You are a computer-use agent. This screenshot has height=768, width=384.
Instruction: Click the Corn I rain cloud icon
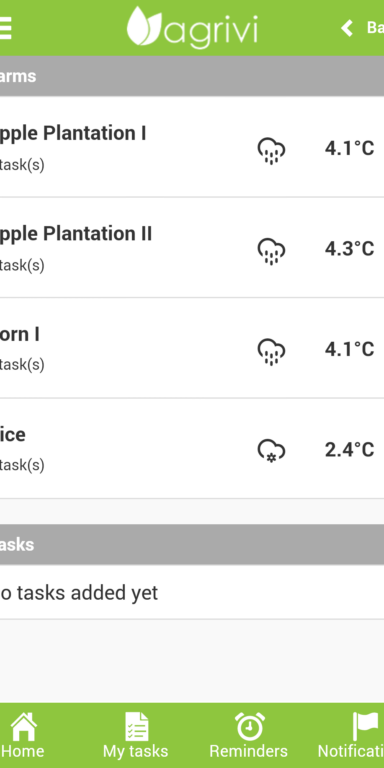(271, 351)
